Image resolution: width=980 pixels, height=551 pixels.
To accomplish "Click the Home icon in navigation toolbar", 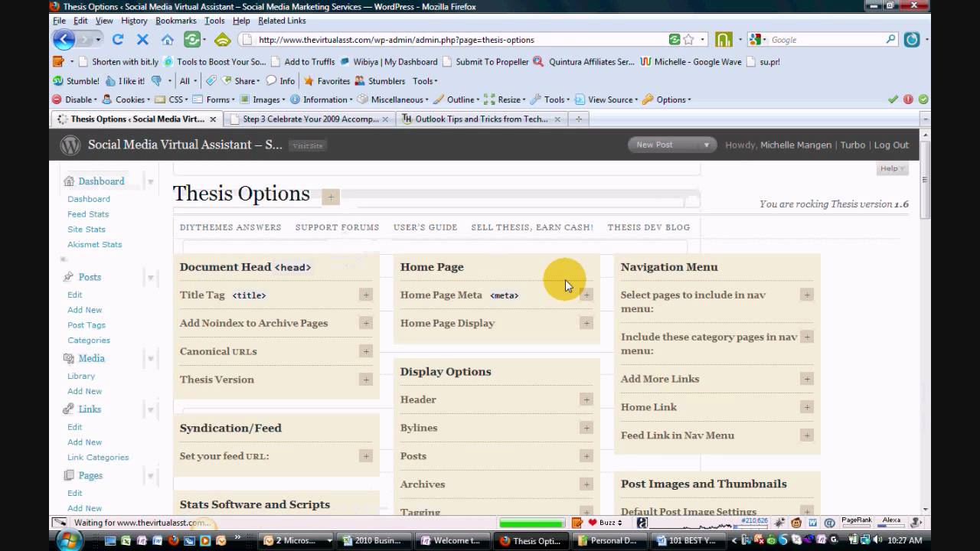I will 167,40.
